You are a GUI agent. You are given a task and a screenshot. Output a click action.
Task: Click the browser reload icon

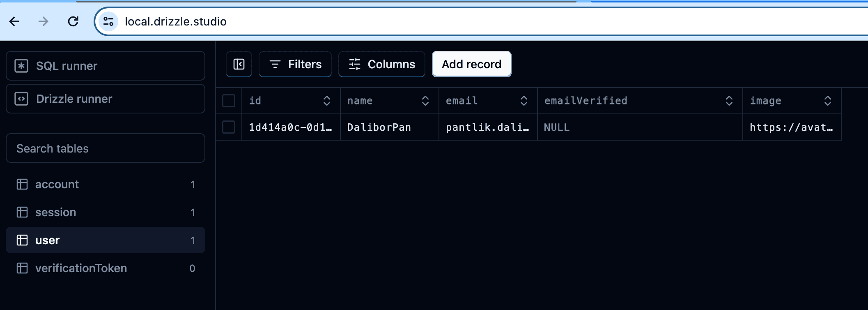tap(73, 21)
